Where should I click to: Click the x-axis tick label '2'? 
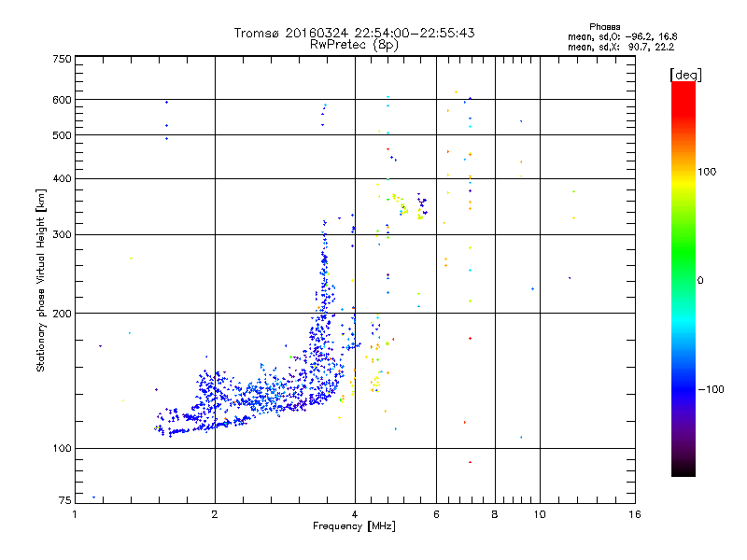pyautogui.click(x=215, y=514)
